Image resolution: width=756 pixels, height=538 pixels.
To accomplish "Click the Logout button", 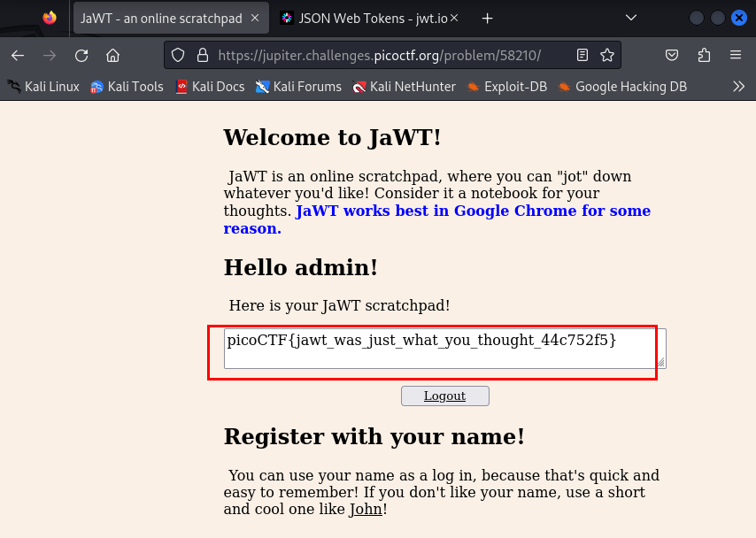I will (444, 396).
